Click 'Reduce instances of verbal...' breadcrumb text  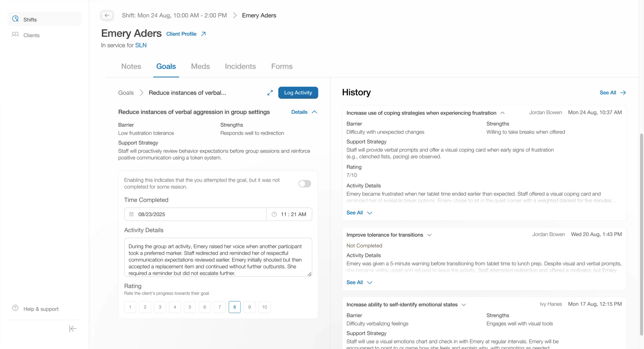(x=187, y=93)
